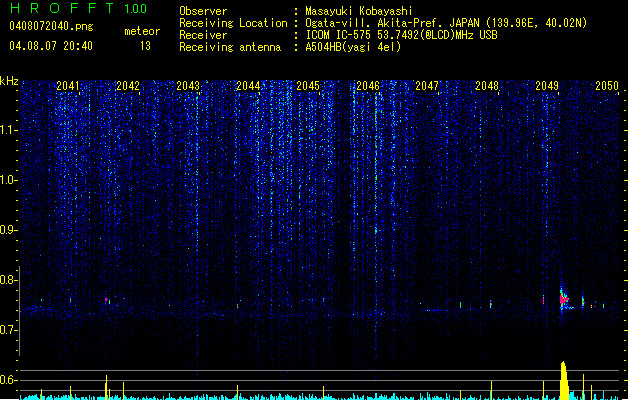Click the 'Receiving Location' label
Screen dimensions: 629x400
pos(233,23)
